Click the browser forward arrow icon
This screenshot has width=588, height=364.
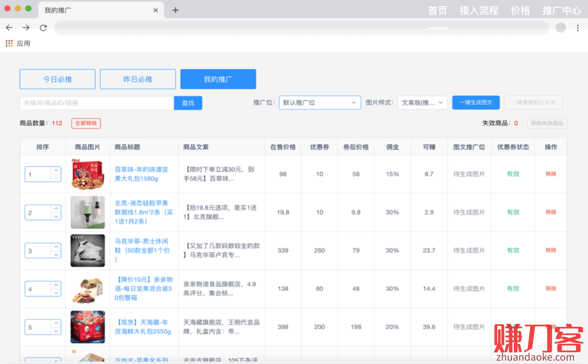(x=26, y=28)
